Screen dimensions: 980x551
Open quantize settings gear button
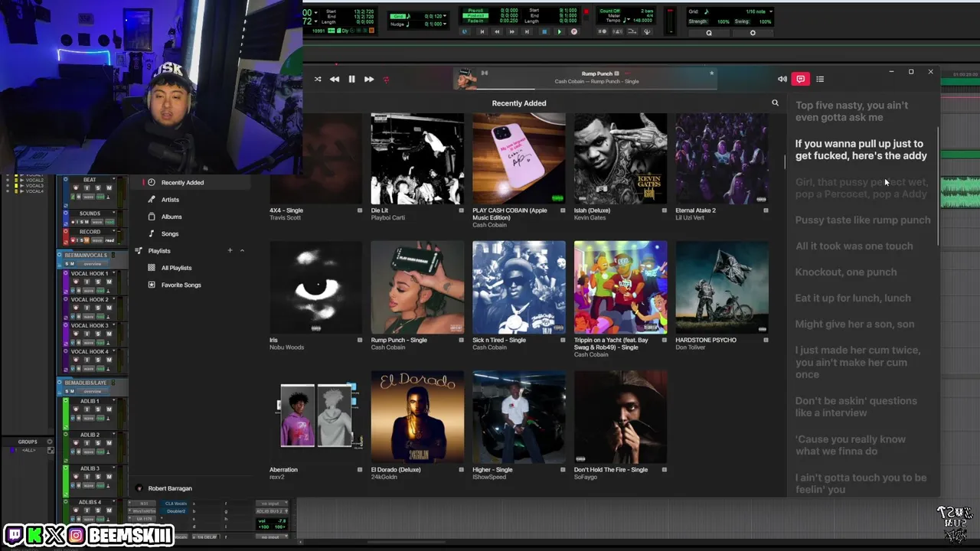coord(753,33)
